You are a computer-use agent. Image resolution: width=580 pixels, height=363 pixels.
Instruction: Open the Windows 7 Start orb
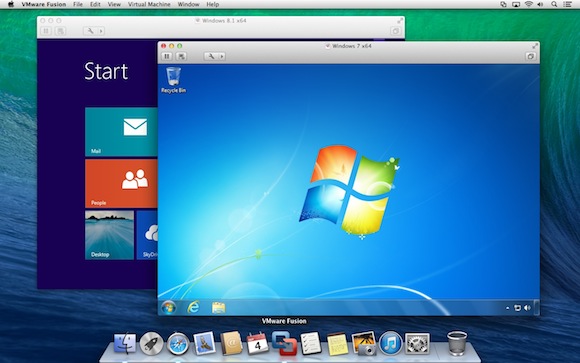[169, 307]
